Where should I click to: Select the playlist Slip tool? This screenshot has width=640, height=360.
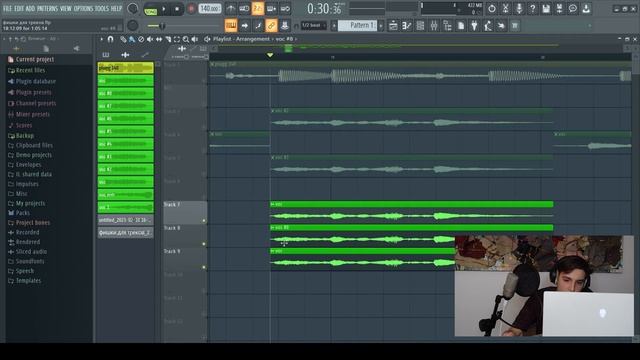pos(159,39)
